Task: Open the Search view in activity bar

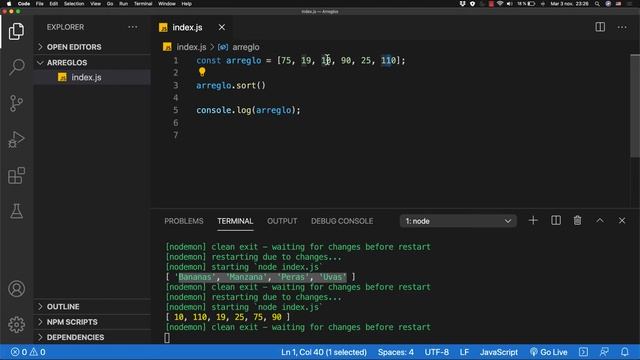Action: pos(16,67)
